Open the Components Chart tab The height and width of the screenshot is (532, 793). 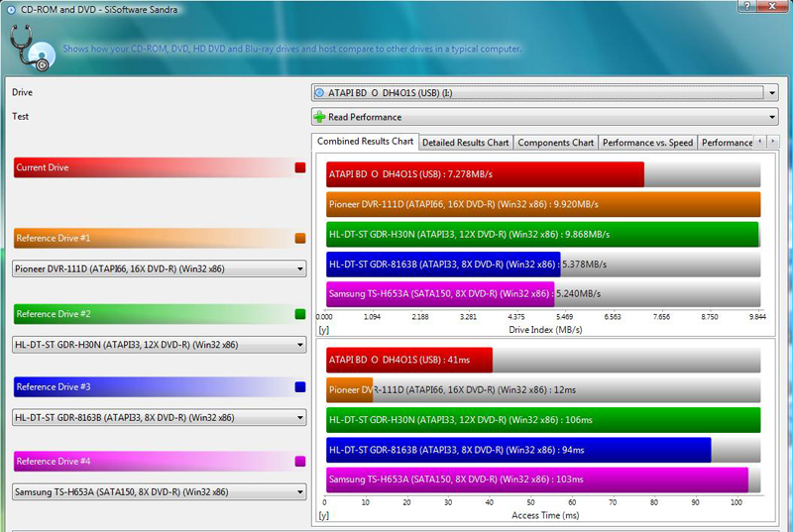555,143
